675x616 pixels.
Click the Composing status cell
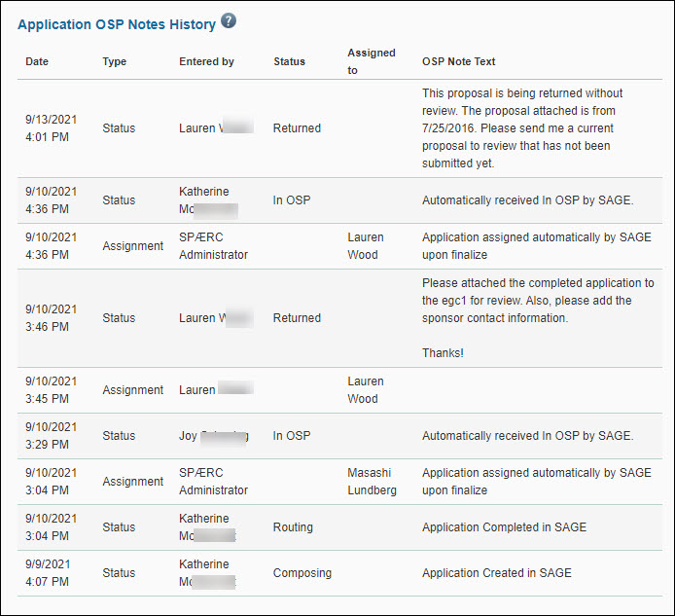[x=302, y=573]
